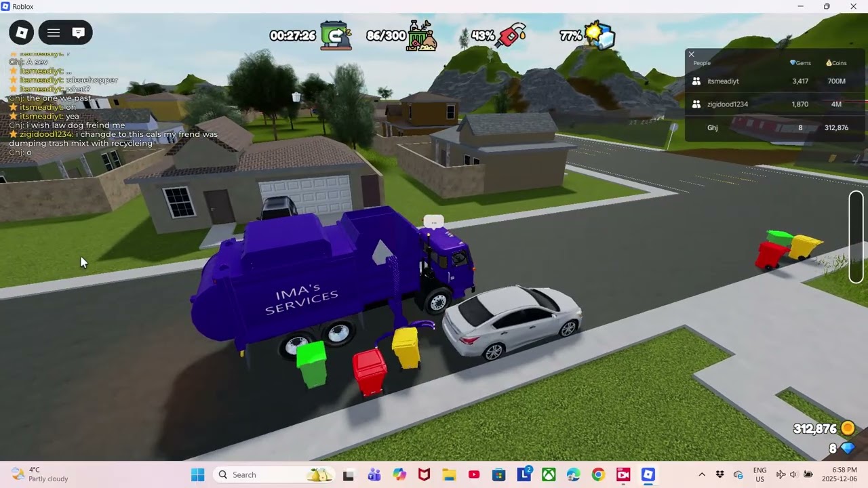Screen dimensions: 868x488
Task: Click the shift timer truck icon
Action: coord(336,35)
